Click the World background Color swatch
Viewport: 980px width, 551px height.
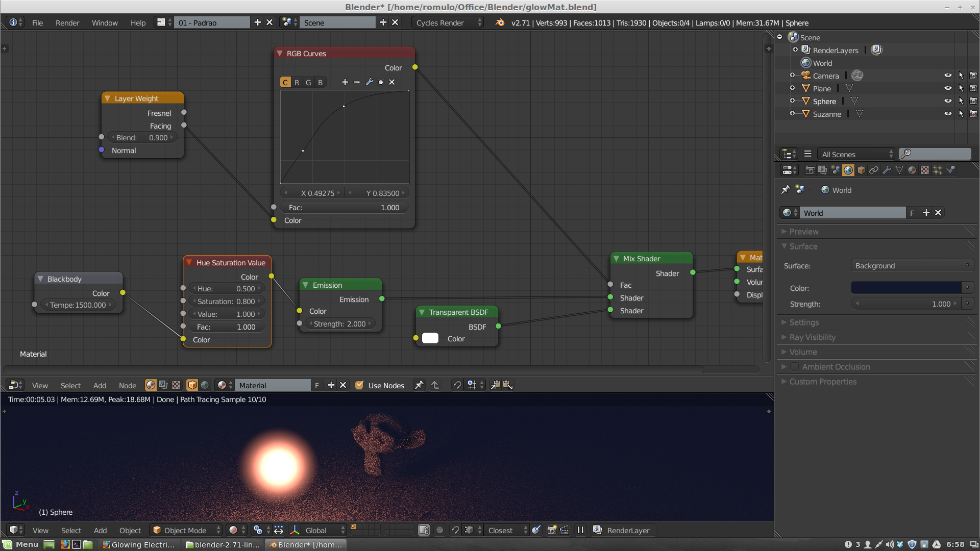tap(906, 288)
